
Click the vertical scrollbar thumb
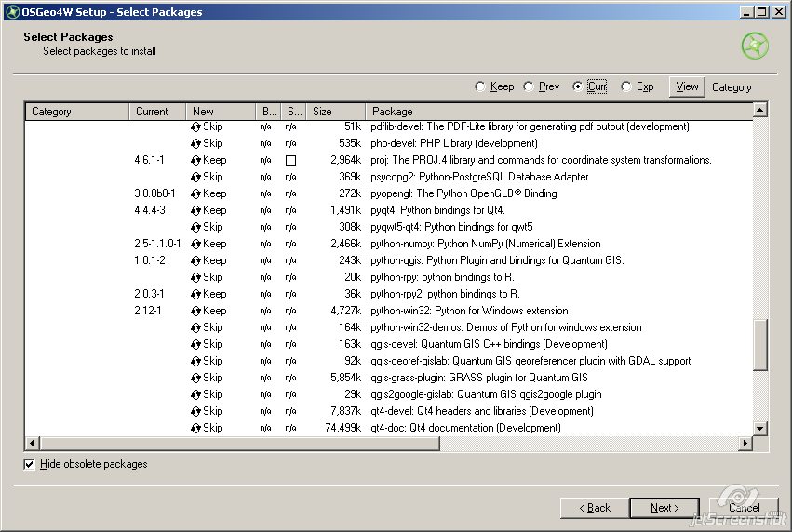760,345
